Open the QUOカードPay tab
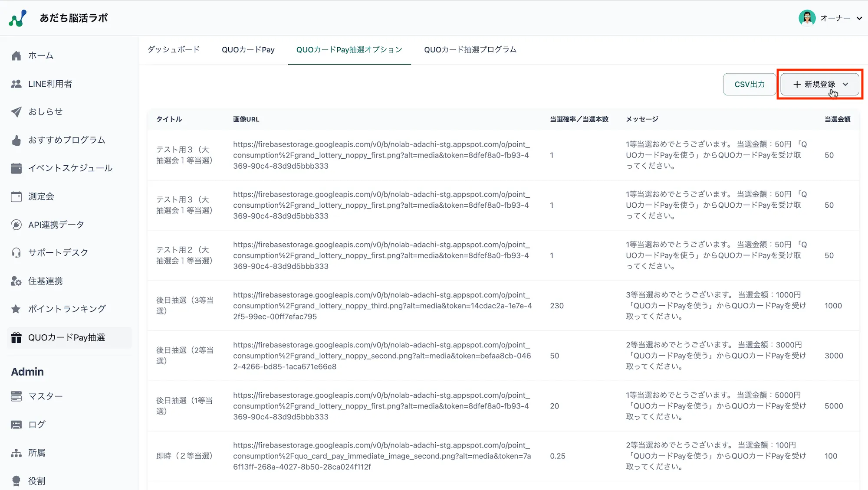The width and height of the screenshot is (868, 490). [x=248, y=49]
